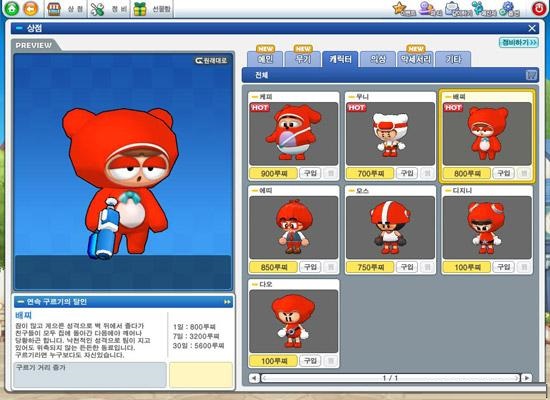Click the 정비하기 link button
This screenshot has height=400, width=550.
[x=519, y=42]
